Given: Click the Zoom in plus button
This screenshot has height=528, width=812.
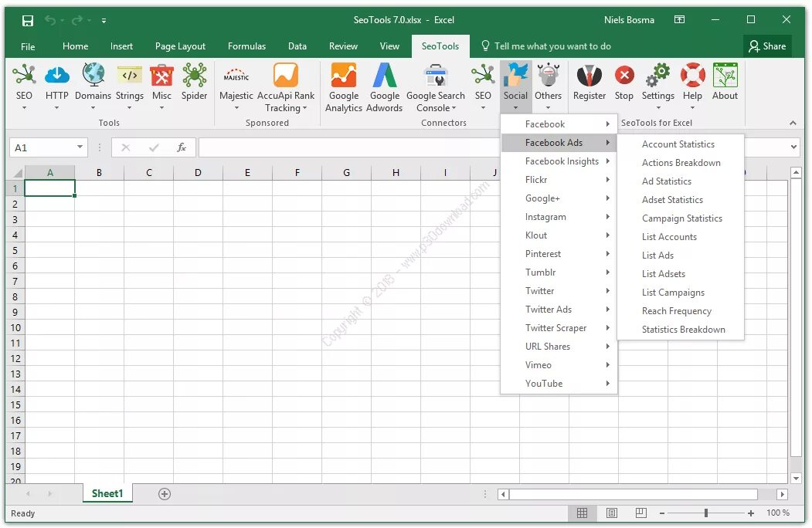Looking at the screenshot, I should pyautogui.click(x=751, y=513).
